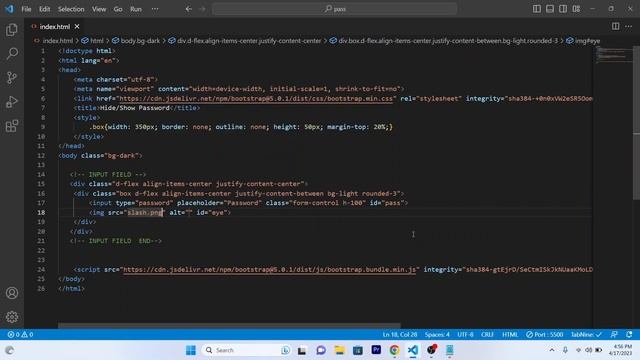Open Windows Start button in taskbar
640x360 pixels.
point(191,350)
